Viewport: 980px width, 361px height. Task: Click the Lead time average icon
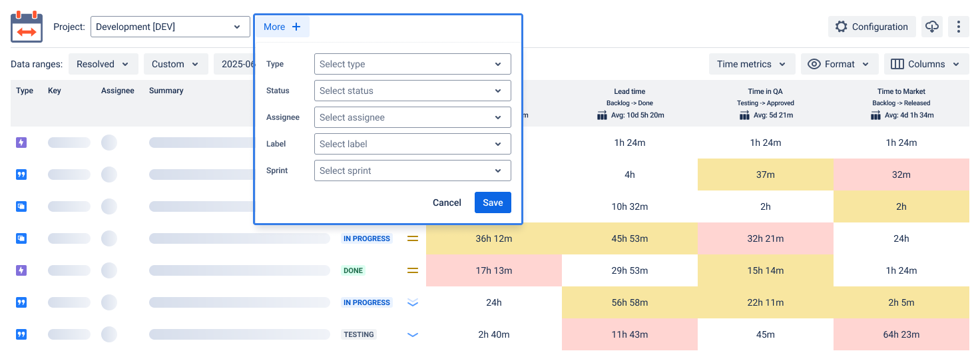coord(603,115)
